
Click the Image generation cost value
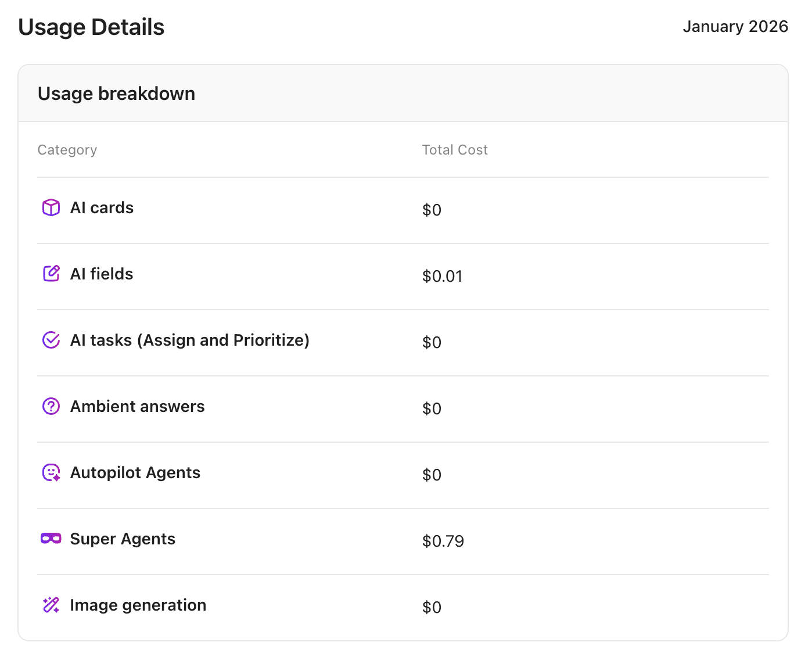click(432, 607)
